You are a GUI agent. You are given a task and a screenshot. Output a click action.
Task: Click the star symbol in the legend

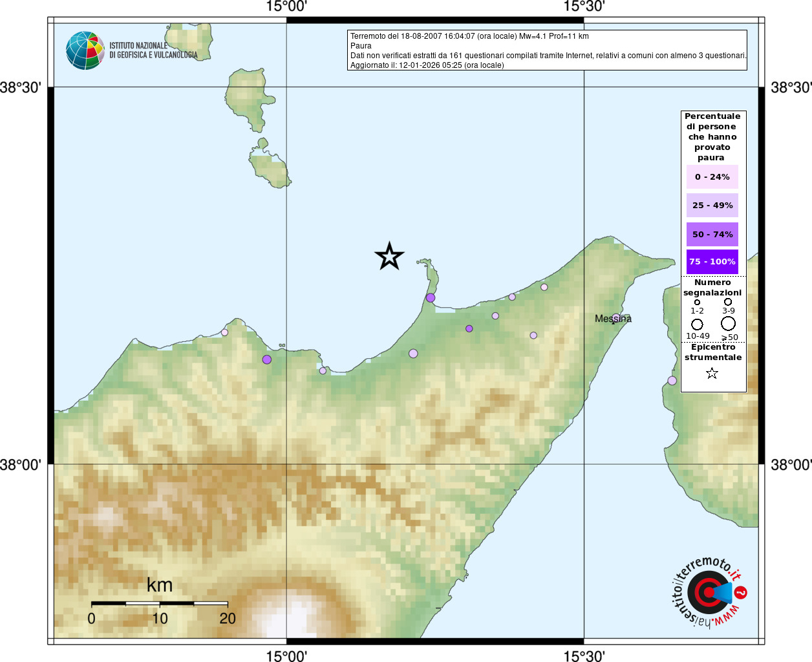[x=712, y=373]
